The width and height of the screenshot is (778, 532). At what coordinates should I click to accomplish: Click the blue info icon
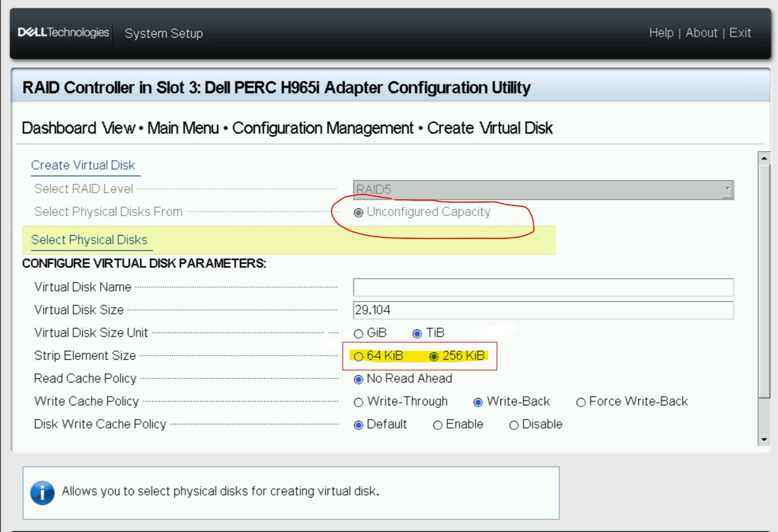43,492
